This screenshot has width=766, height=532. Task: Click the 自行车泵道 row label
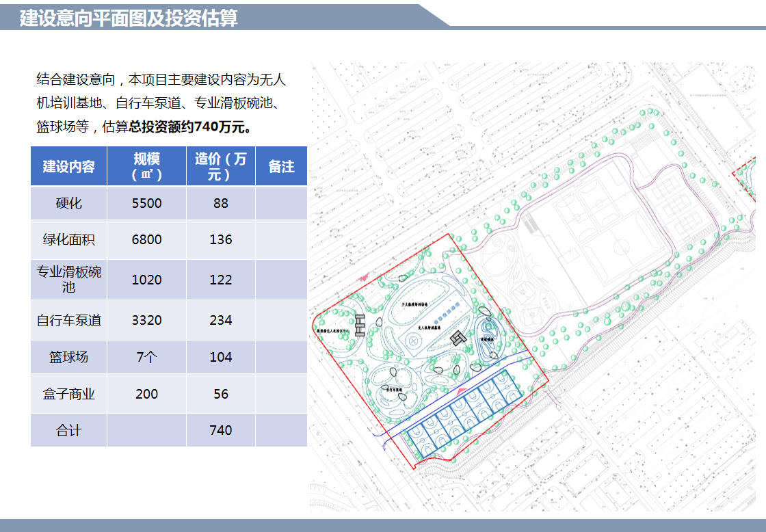click(x=68, y=320)
